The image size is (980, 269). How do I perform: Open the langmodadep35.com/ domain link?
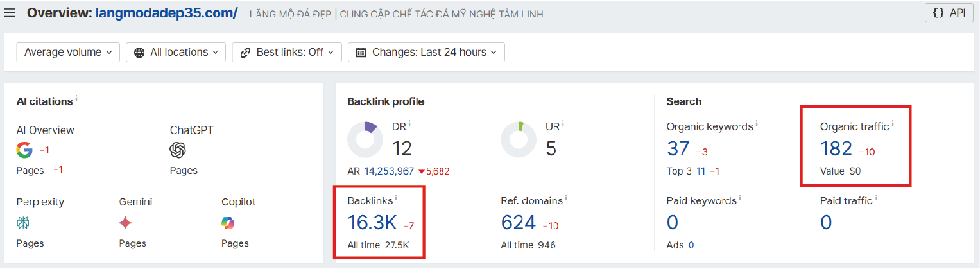tap(167, 13)
